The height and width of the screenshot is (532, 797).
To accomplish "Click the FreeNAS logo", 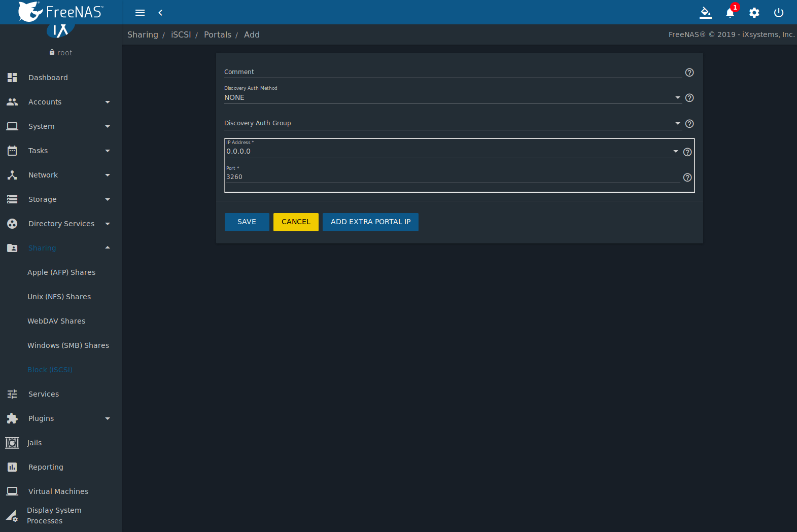I will point(60,12).
